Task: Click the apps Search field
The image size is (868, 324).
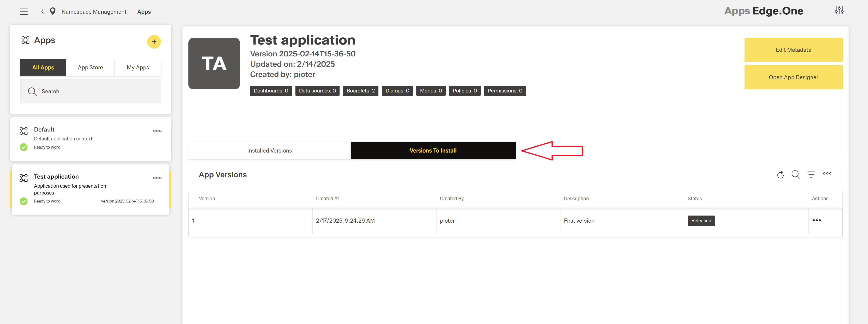Action: 98,92
